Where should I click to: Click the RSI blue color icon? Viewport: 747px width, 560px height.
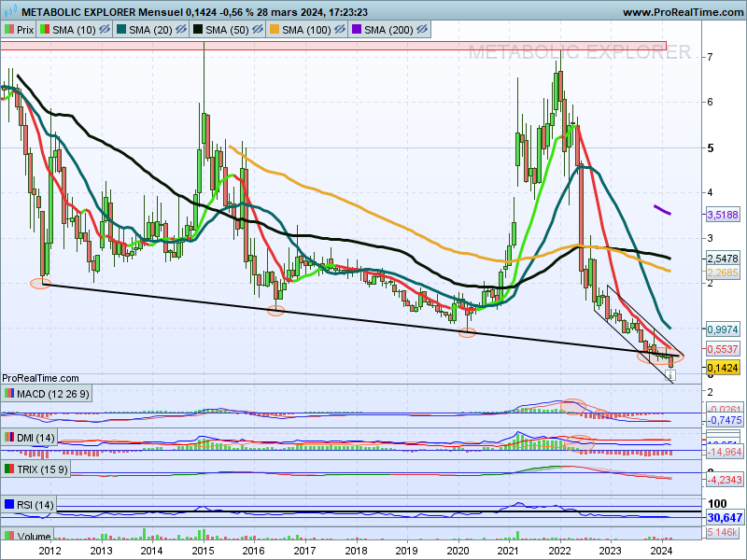(9, 504)
